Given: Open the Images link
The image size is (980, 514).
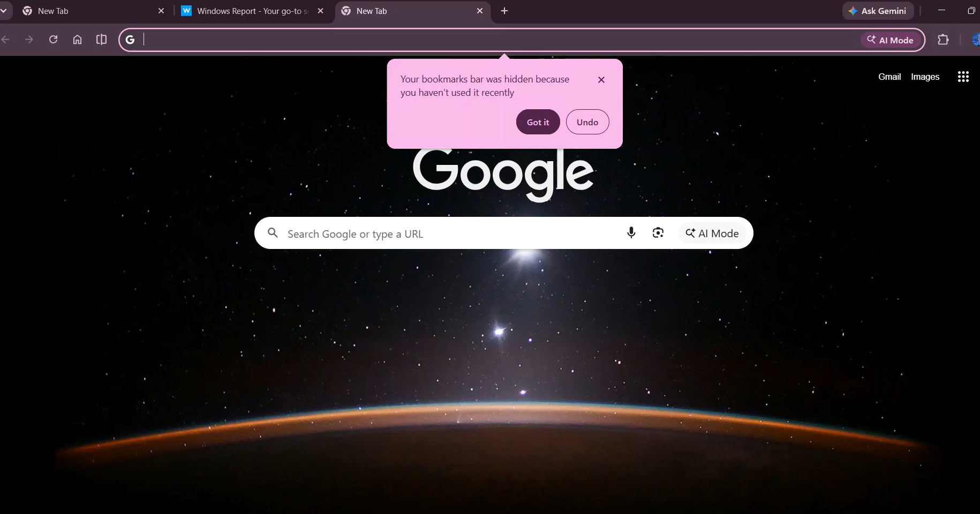Looking at the screenshot, I should [x=925, y=77].
